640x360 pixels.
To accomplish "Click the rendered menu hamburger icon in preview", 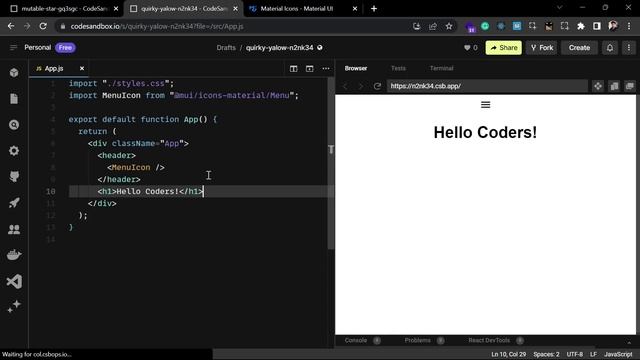I will [485, 105].
